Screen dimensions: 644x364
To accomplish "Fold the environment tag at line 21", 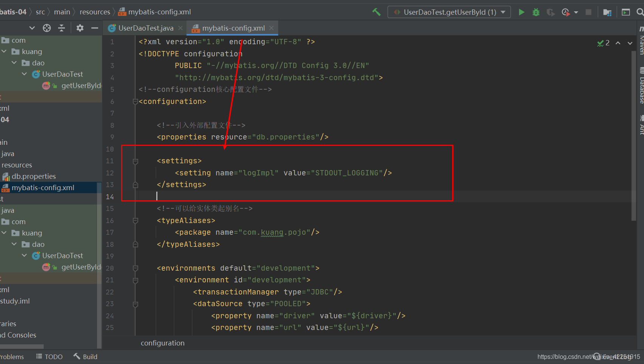I will click(x=135, y=280).
